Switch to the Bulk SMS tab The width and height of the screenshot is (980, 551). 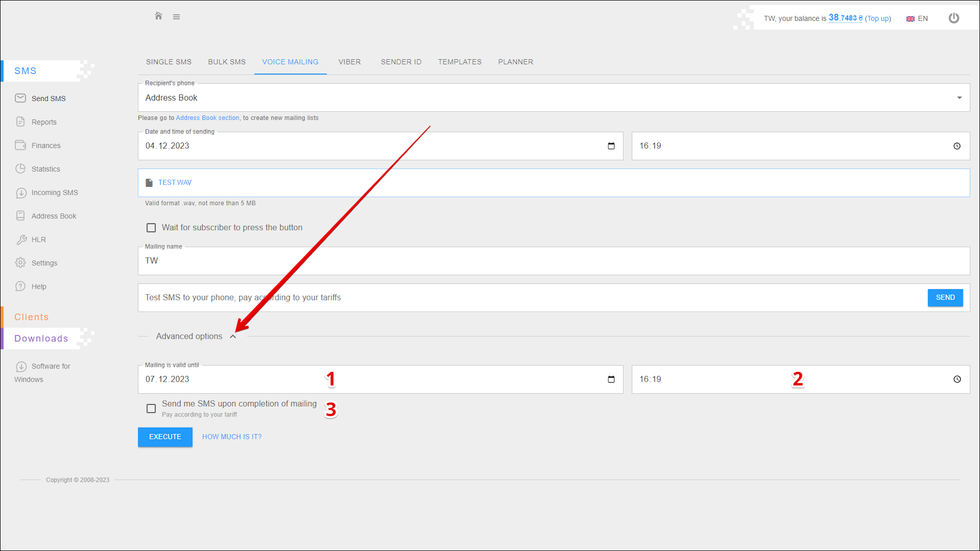[x=227, y=62]
